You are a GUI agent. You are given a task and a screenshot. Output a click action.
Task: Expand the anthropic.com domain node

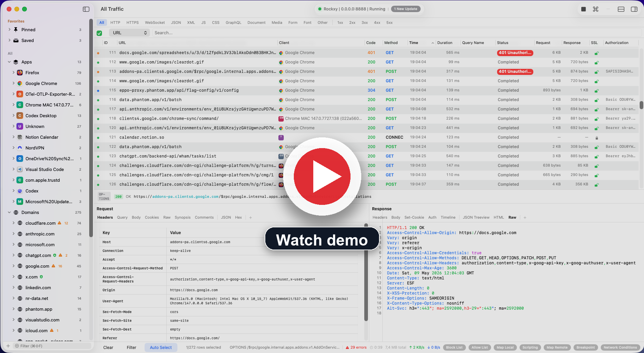click(x=13, y=234)
